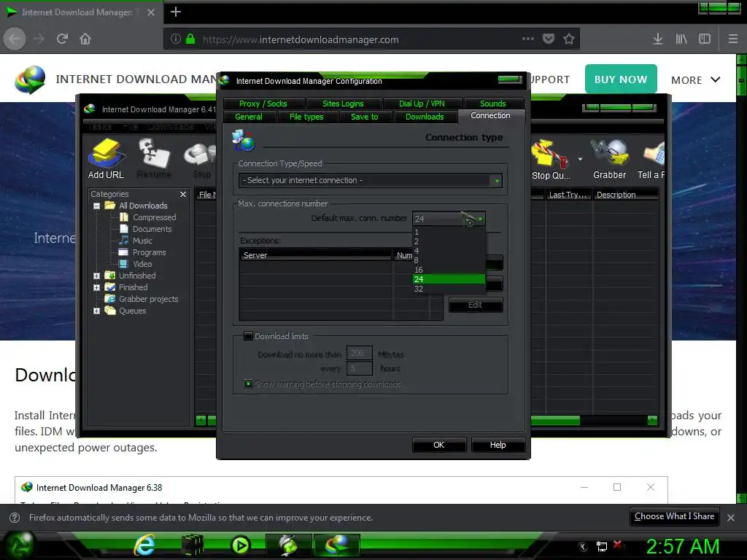Click the IDM taskbar icon

click(336, 545)
